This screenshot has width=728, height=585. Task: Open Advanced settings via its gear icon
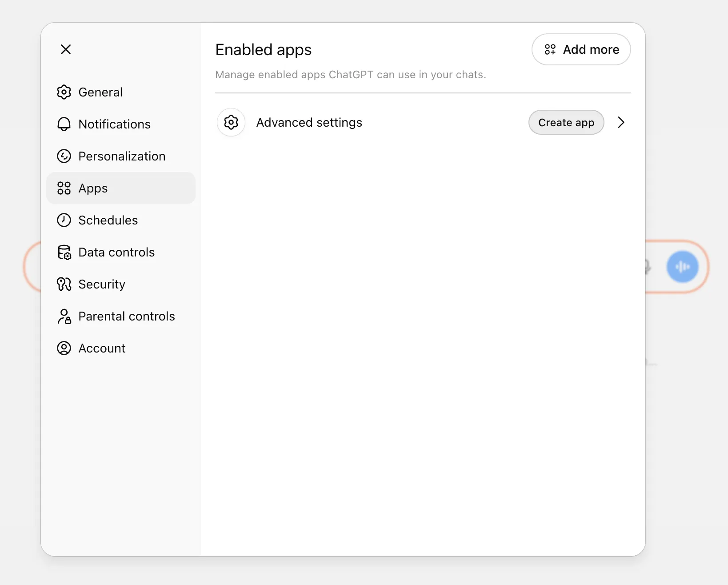231,122
